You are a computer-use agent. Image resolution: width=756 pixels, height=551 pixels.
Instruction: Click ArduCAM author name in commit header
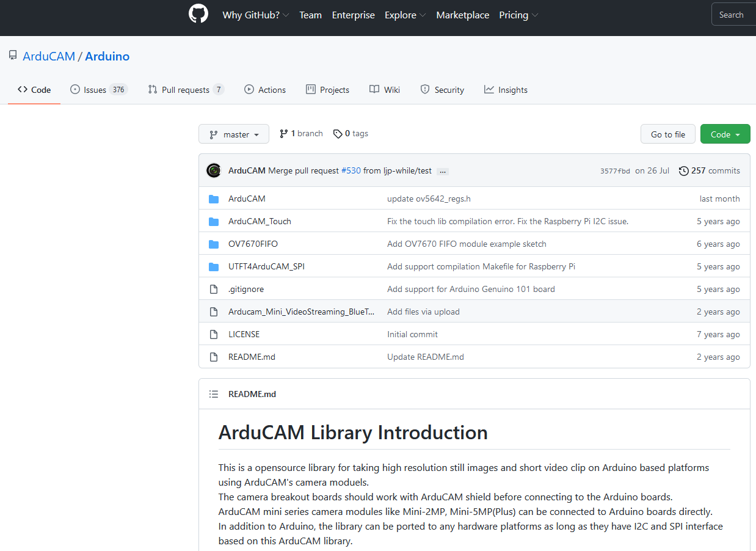(247, 171)
